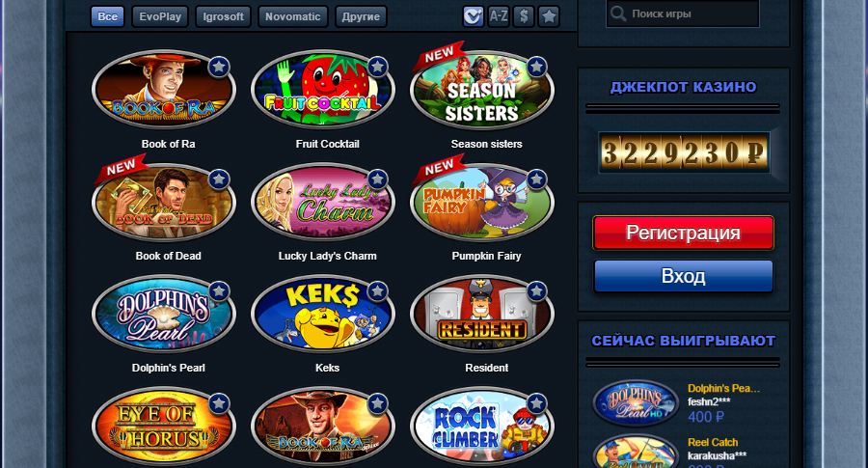The image size is (868, 468).
Task: Click the blue Вход button
Action: click(x=683, y=276)
